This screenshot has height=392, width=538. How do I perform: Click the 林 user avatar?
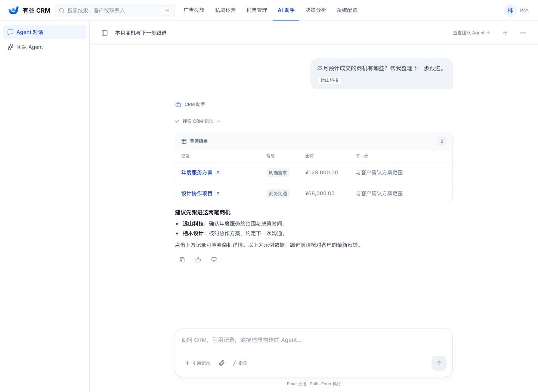pos(510,10)
